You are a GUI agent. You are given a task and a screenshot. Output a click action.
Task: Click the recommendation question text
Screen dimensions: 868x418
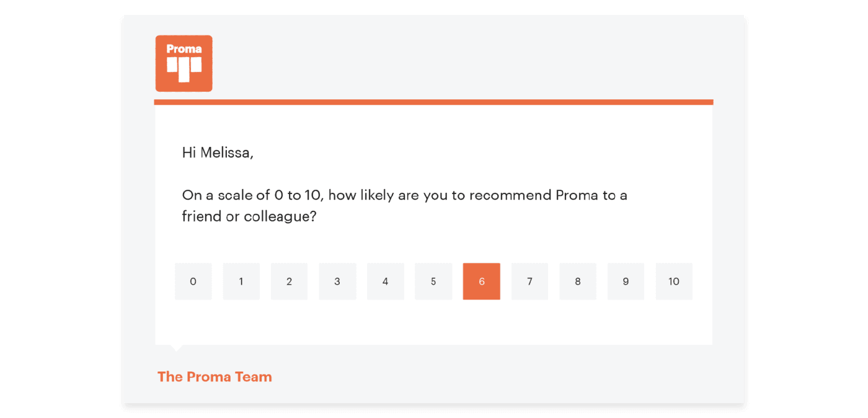coord(403,205)
